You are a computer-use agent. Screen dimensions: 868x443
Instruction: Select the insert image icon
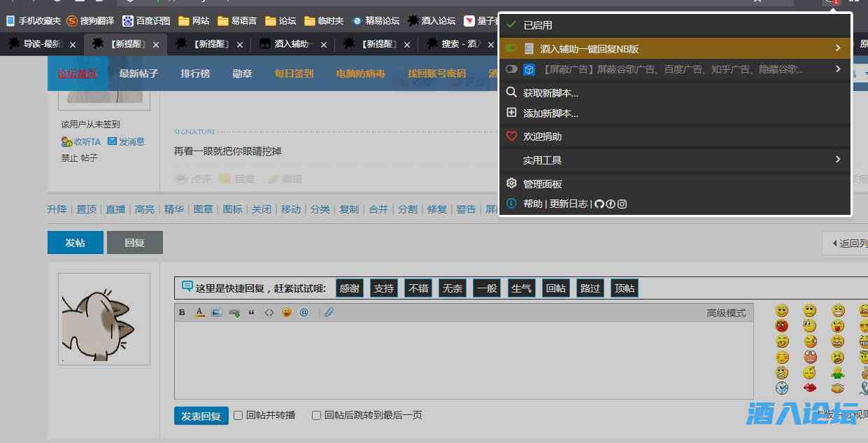coord(216,312)
